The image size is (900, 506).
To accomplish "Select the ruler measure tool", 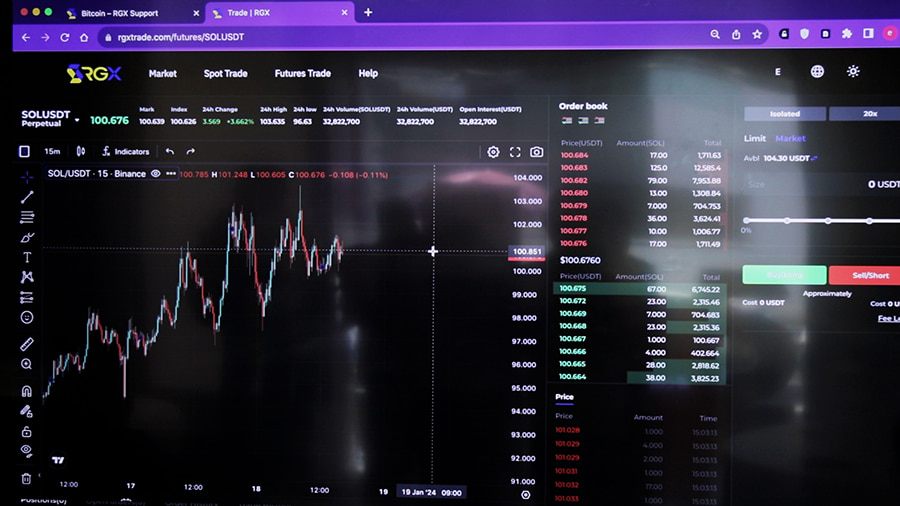I will pyautogui.click(x=26, y=344).
